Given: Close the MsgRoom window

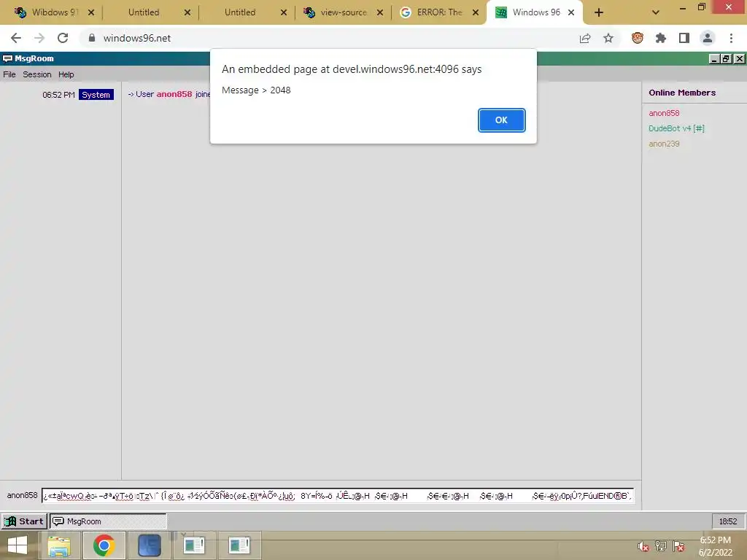Looking at the screenshot, I should click(x=739, y=58).
